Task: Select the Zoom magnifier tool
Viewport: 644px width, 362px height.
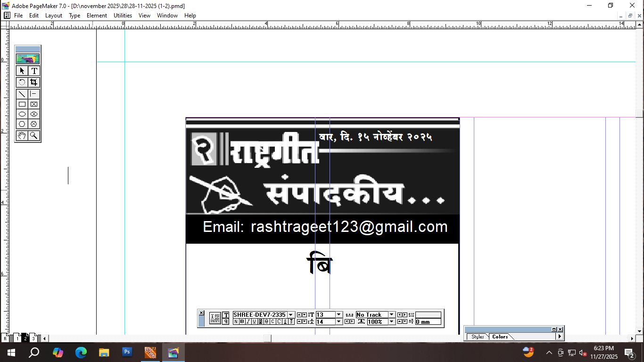Action: (34, 136)
